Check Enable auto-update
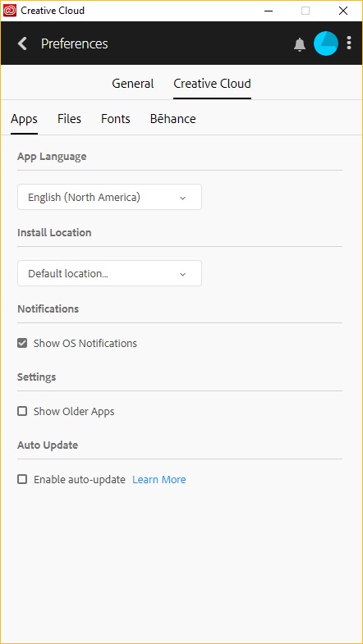363x644 pixels. (22, 479)
